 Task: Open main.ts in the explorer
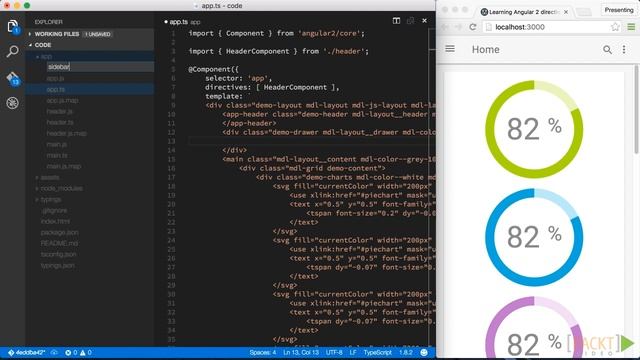pyautogui.click(x=57, y=156)
